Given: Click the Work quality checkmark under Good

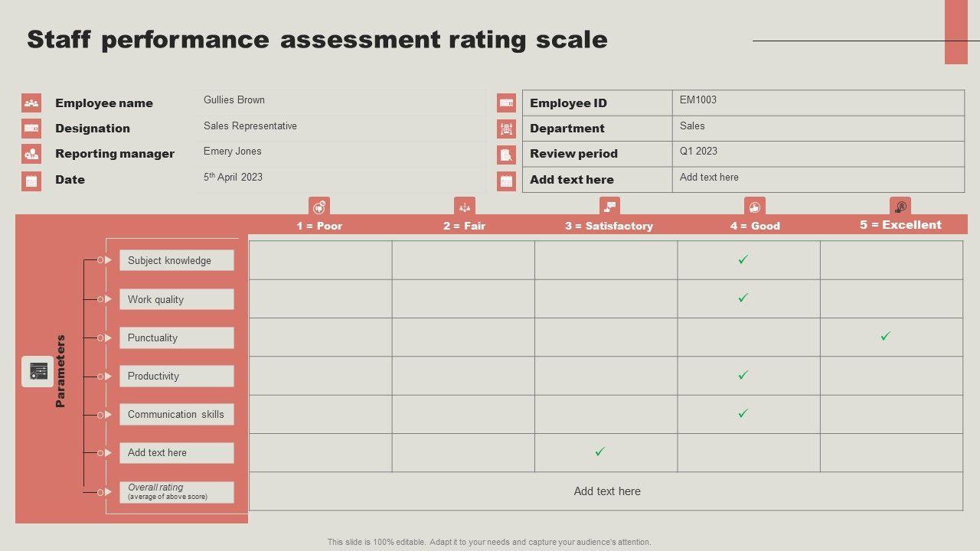Looking at the screenshot, I should 743,298.
